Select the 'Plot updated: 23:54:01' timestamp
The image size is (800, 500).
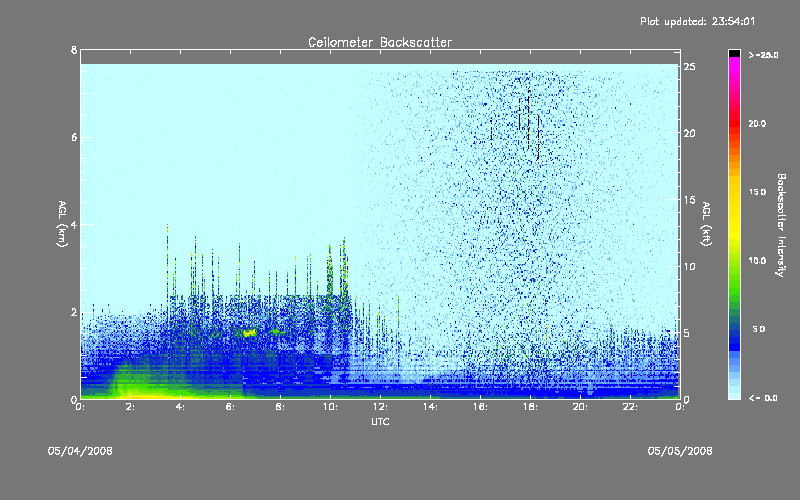697,21
